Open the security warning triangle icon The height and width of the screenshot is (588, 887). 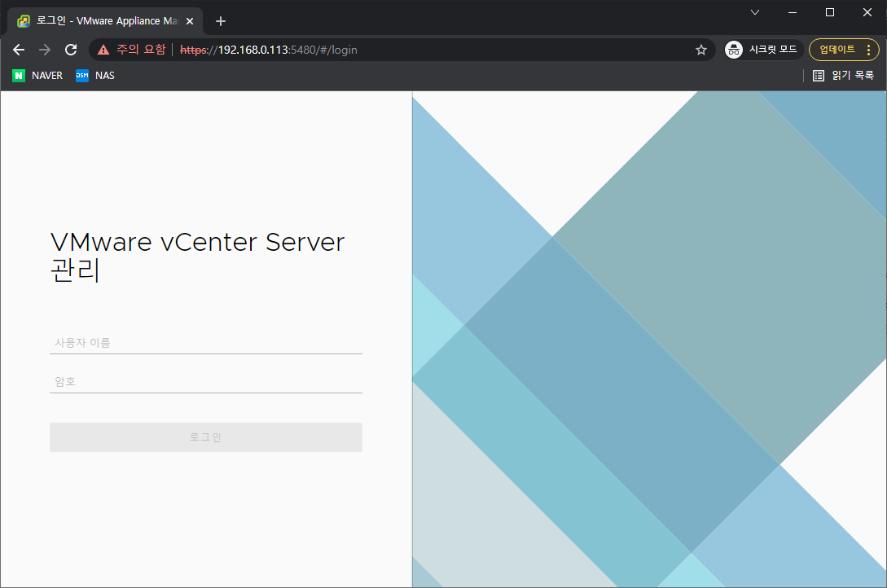click(x=103, y=50)
